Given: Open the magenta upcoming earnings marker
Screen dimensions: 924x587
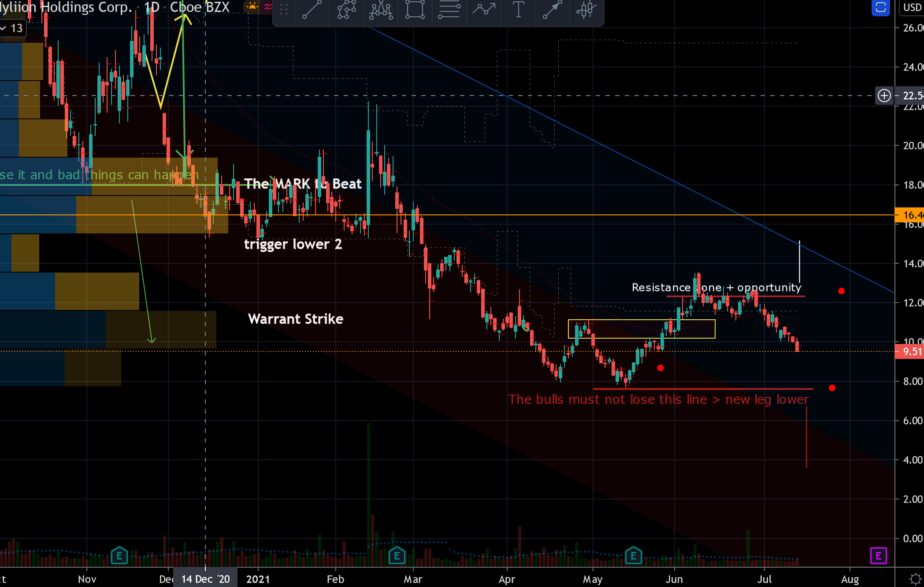Looking at the screenshot, I should (878, 556).
